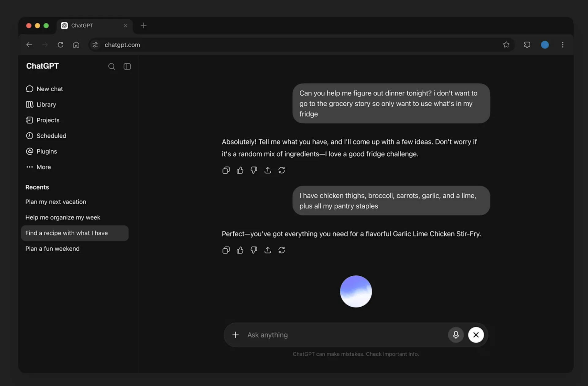Click the chatgpt.com address bar
This screenshot has height=386, width=588.
click(301, 45)
